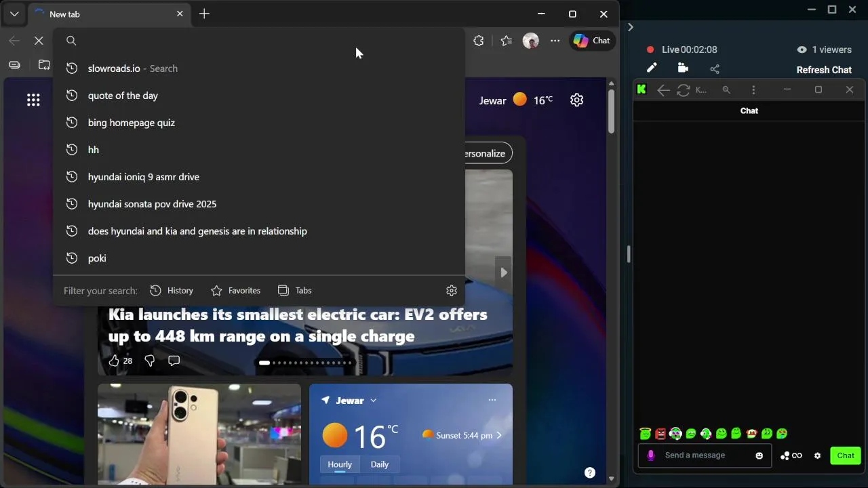868x488 pixels.
Task: Edit stream info with pencil icon
Action: (x=652, y=68)
